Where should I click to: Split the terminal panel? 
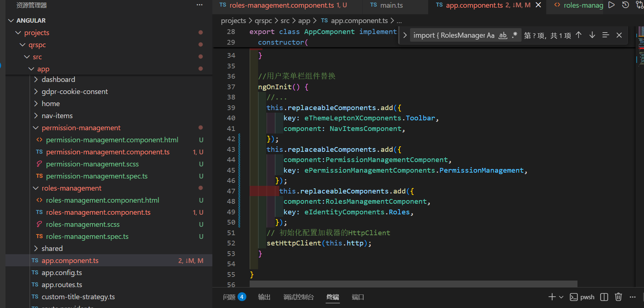(x=604, y=297)
